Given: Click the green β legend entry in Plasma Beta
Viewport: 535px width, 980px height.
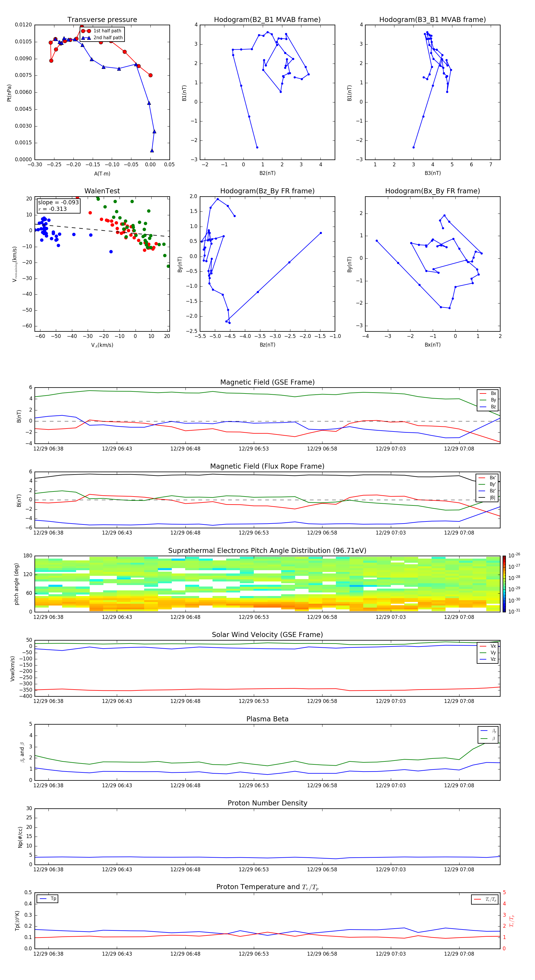Looking at the screenshot, I should pyautogui.click(x=488, y=739).
